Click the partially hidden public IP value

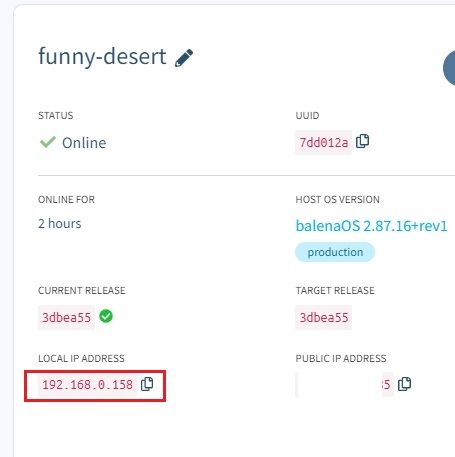point(345,385)
